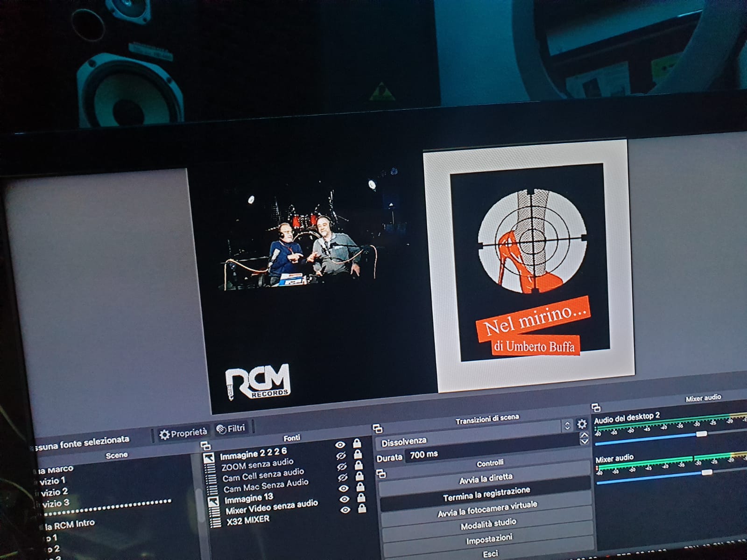The height and width of the screenshot is (560, 747).
Task: Click the Mixer audio panel undock icon
Action: (596, 407)
